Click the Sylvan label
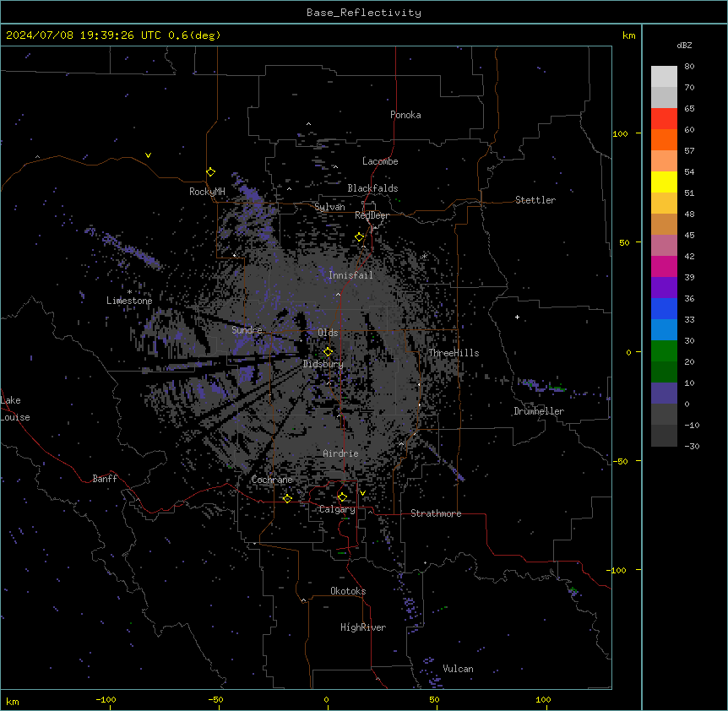The image size is (728, 711). [x=329, y=207]
